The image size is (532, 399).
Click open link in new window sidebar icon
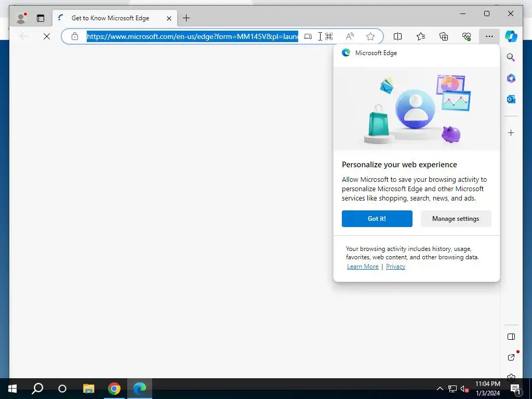coord(511,357)
